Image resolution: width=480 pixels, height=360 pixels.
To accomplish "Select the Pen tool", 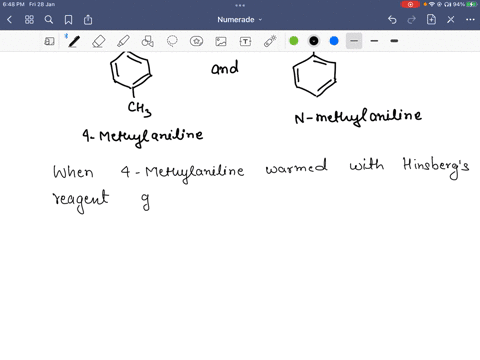I will pyautogui.click(x=74, y=41).
